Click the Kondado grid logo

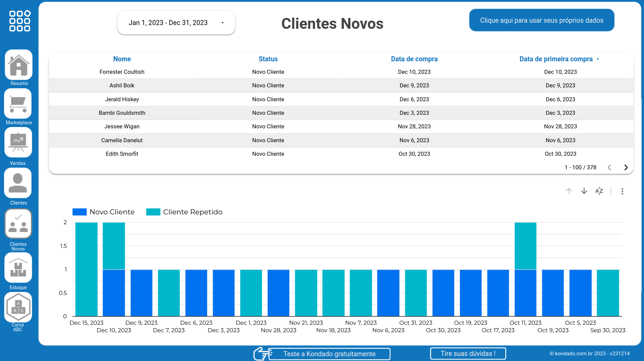click(x=19, y=21)
